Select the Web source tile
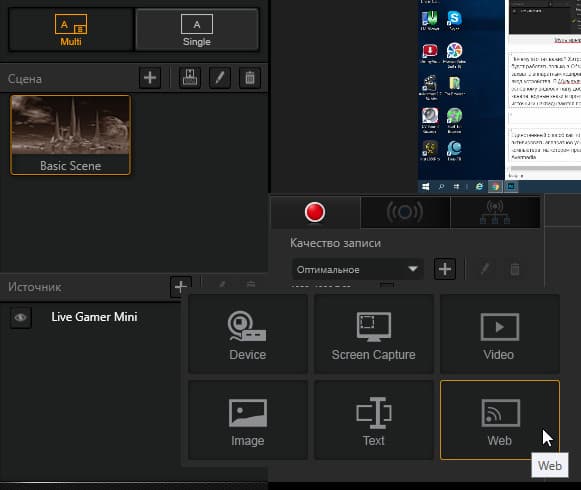 (499, 420)
